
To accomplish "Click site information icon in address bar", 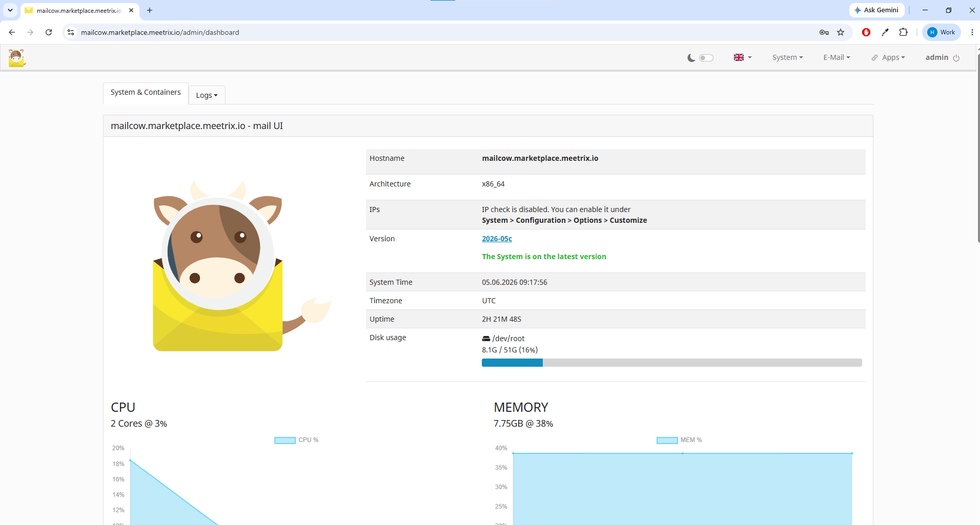I will [x=71, y=32].
